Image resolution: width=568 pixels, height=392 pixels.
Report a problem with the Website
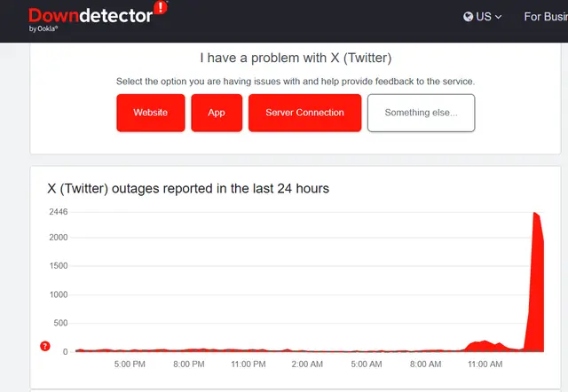pyautogui.click(x=151, y=113)
